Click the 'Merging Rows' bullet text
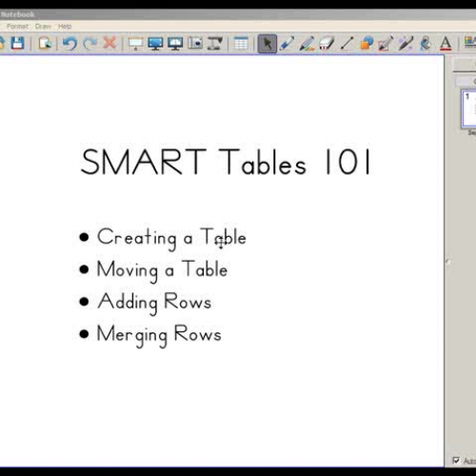The width and height of the screenshot is (476, 476). pyautogui.click(x=159, y=335)
